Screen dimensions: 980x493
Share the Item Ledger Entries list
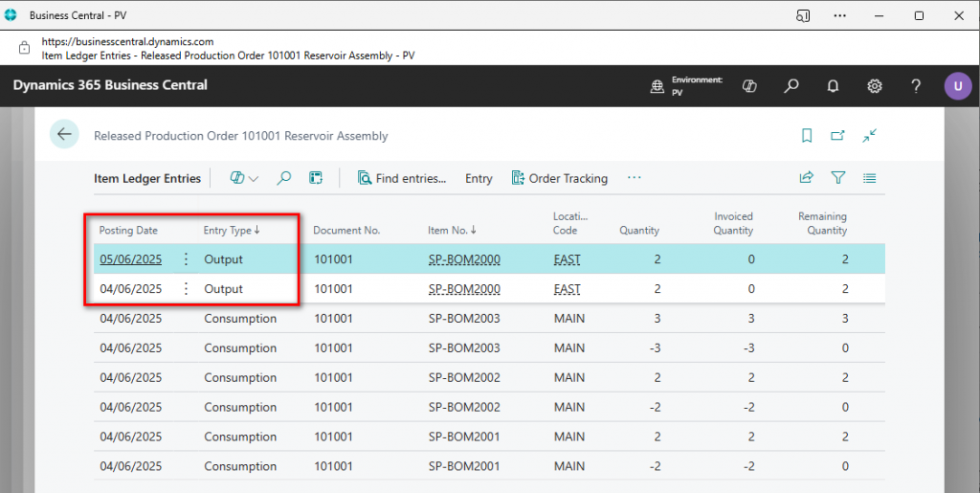tap(807, 178)
